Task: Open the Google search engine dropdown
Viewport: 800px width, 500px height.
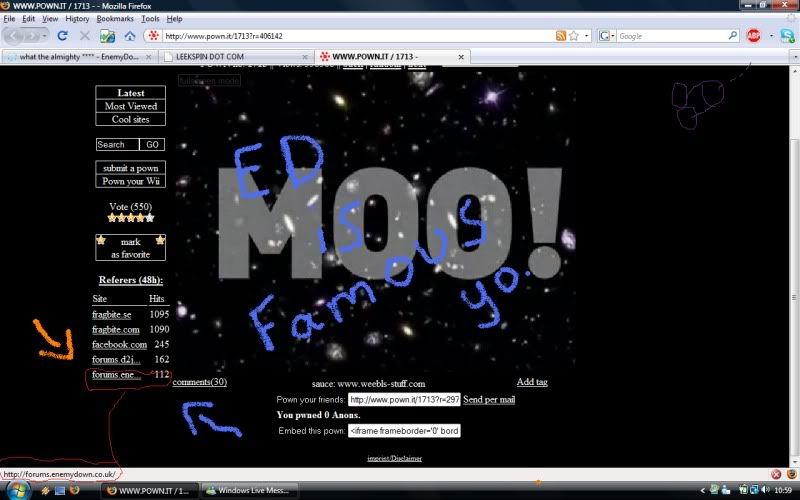Action: tap(608, 36)
